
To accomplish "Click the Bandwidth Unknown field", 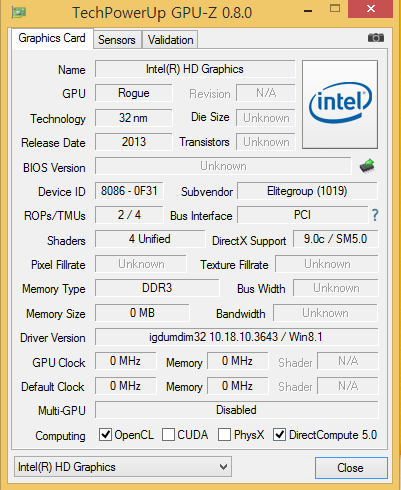I will click(325, 313).
